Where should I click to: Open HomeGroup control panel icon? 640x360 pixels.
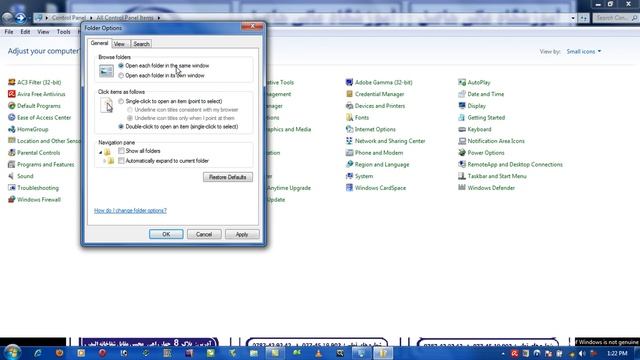11,129
